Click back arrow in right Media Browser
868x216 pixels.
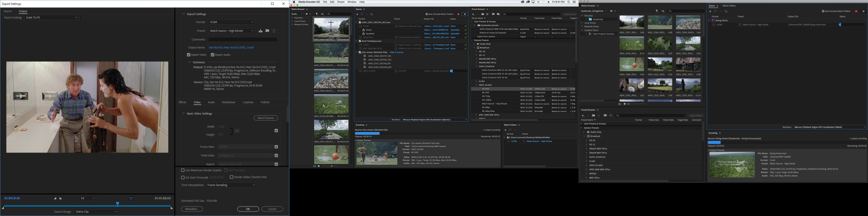(611, 11)
